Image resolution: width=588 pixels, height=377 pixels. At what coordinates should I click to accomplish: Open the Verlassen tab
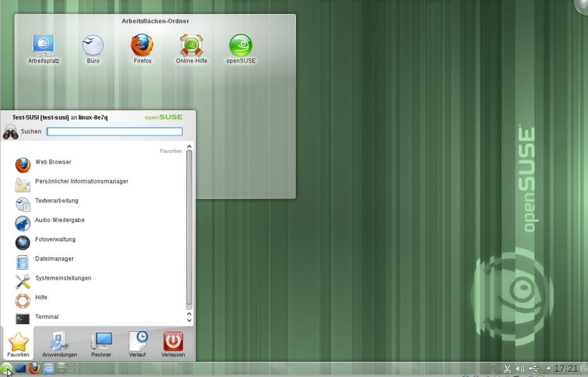click(173, 344)
